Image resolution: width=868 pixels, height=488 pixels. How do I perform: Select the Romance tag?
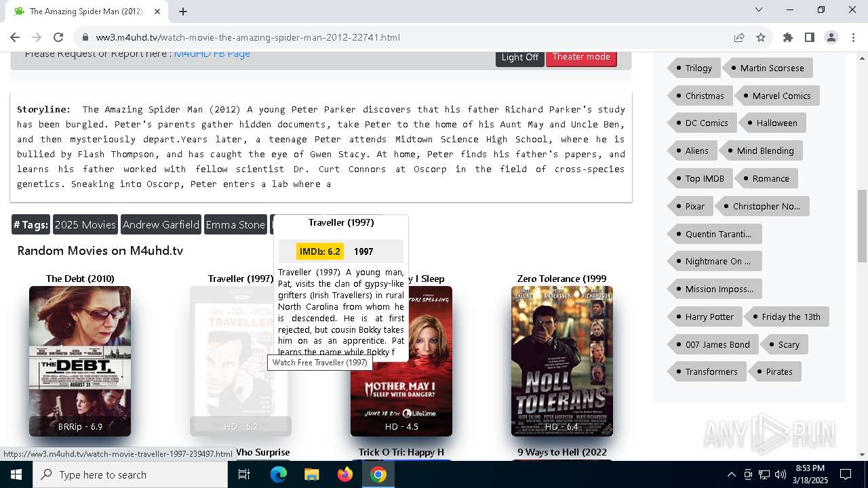pyautogui.click(x=766, y=178)
